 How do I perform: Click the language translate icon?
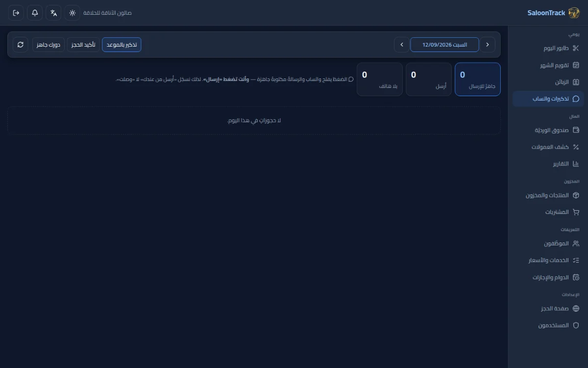(53, 13)
